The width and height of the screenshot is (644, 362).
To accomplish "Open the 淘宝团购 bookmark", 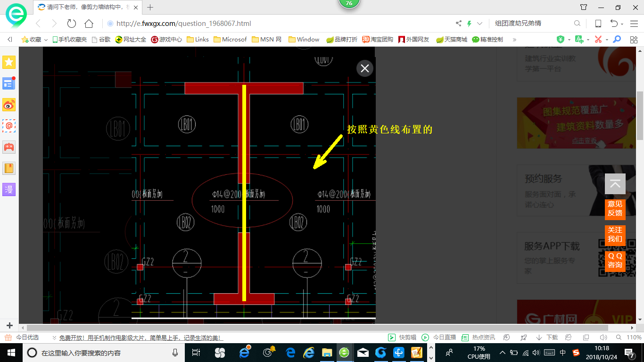I will pos(378,40).
